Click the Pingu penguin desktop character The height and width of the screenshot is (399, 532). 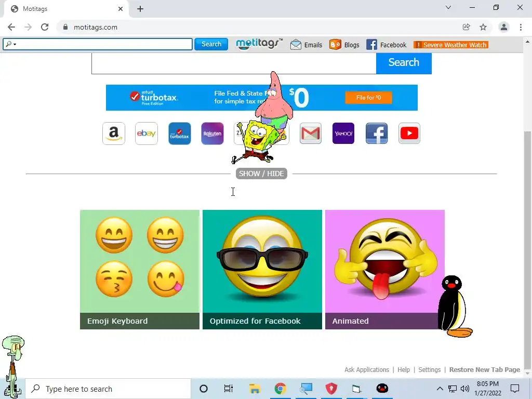coord(455,307)
